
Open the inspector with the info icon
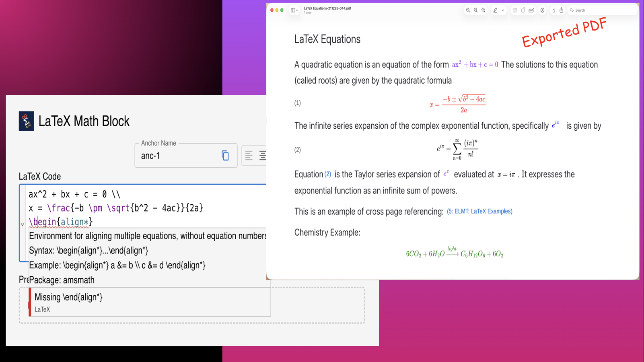[554, 10]
